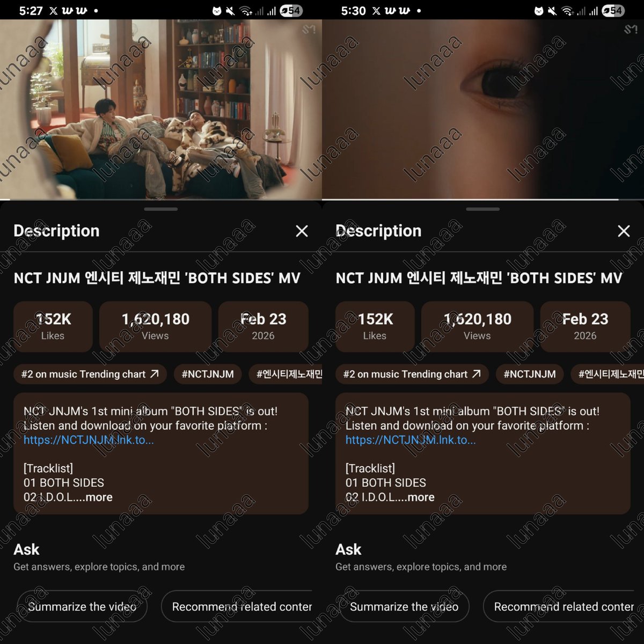Open '#2 on music Trending chart' chip in 5:27 screenshot

pyautogui.click(x=90, y=374)
